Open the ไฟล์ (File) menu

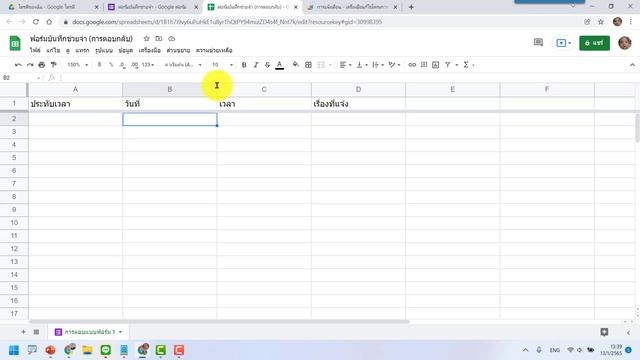pyautogui.click(x=35, y=50)
